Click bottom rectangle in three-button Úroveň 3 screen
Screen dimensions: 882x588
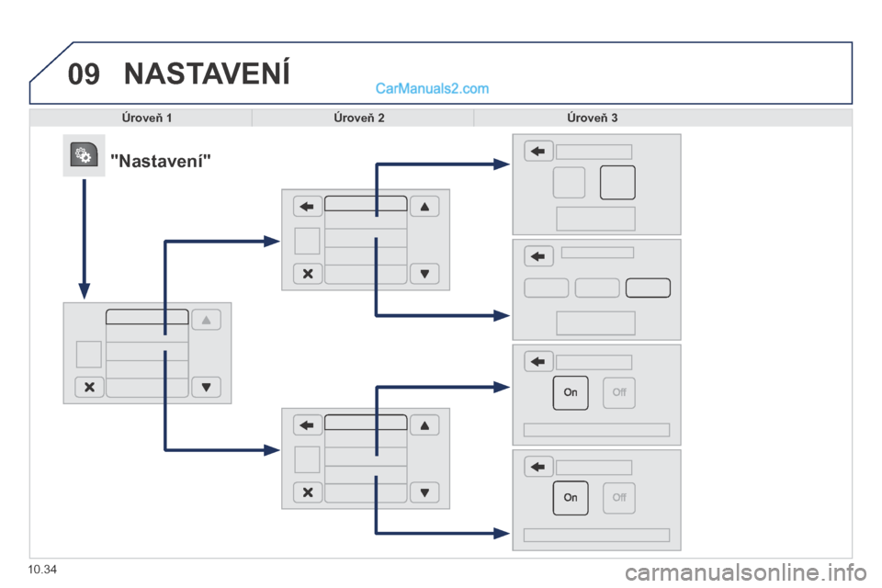595,323
